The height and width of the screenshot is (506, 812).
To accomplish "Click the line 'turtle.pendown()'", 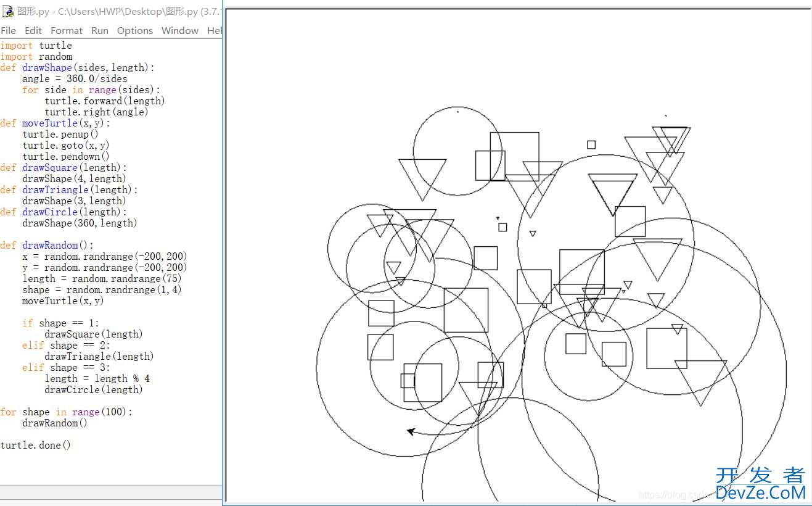I will [66, 157].
